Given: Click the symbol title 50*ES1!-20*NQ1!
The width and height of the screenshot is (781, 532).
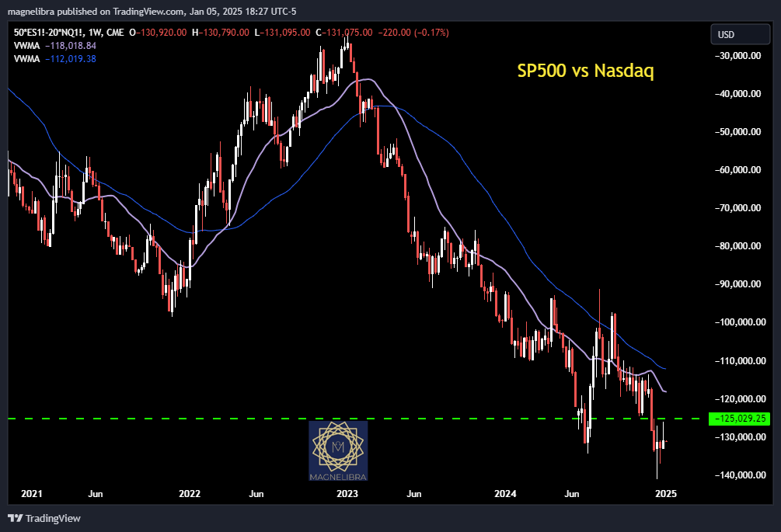Looking at the screenshot, I should click(x=49, y=33).
